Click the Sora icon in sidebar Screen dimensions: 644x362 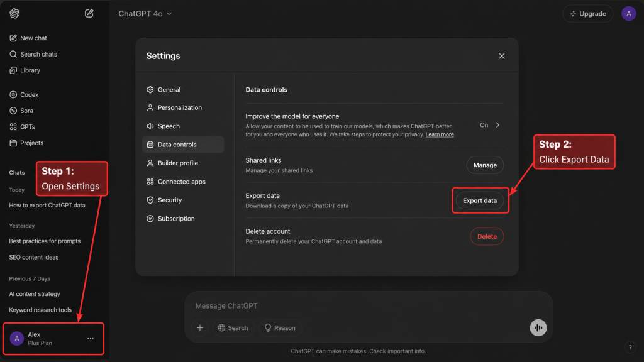tap(13, 111)
